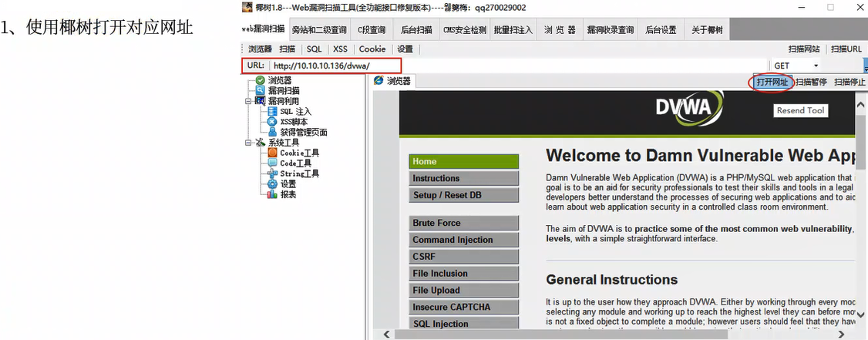868x340 pixels.
Task: Click the Resend Tool button
Action: pos(800,110)
